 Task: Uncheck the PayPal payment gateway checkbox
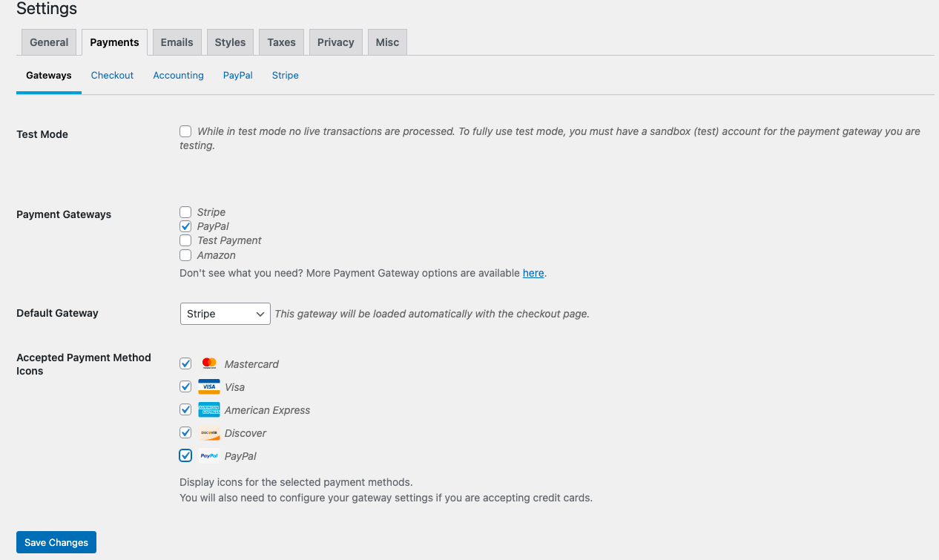[x=185, y=226]
